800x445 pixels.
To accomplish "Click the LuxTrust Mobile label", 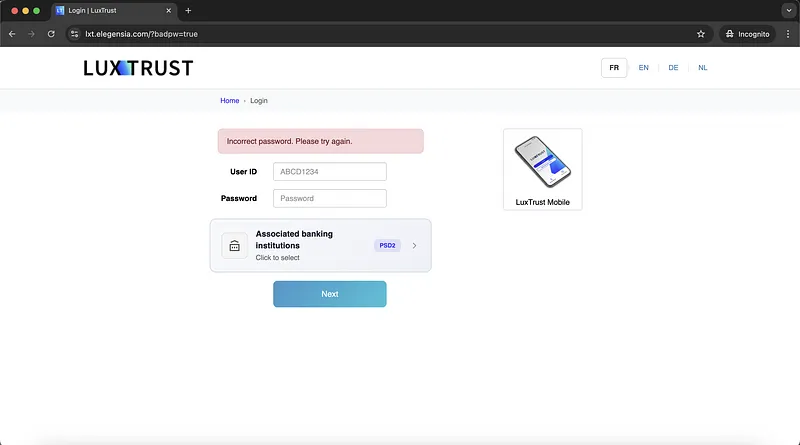I will 542,202.
